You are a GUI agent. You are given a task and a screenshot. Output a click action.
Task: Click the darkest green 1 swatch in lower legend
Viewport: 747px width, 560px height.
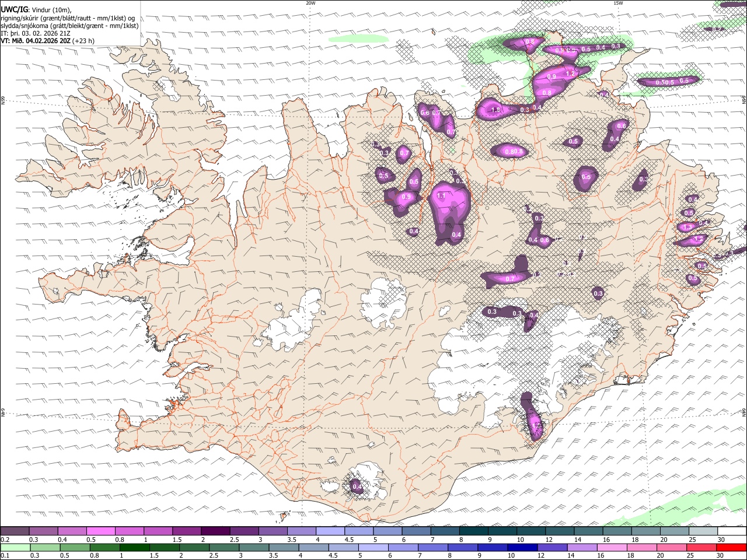point(134,547)
